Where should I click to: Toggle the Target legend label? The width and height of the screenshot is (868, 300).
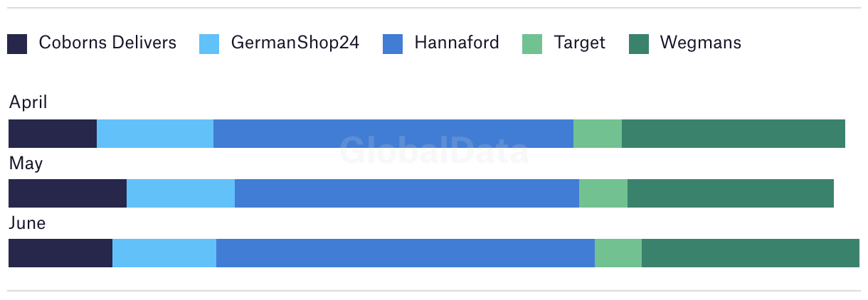tap(580, 43)
